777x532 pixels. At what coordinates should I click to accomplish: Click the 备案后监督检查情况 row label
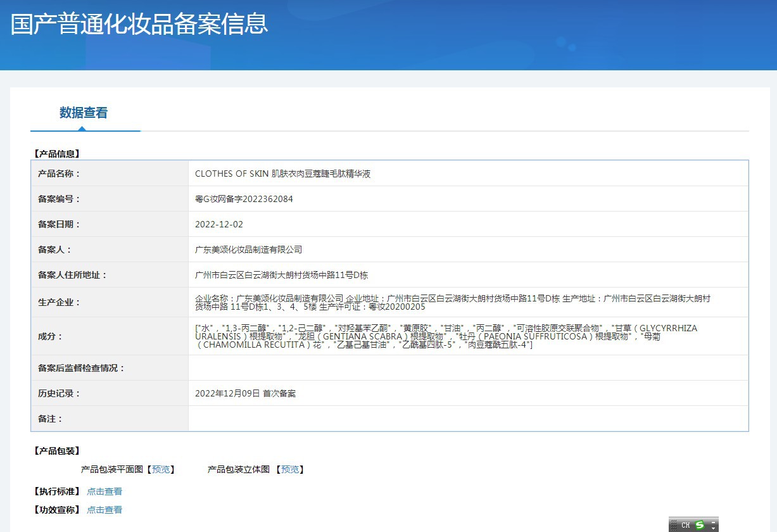82,368
